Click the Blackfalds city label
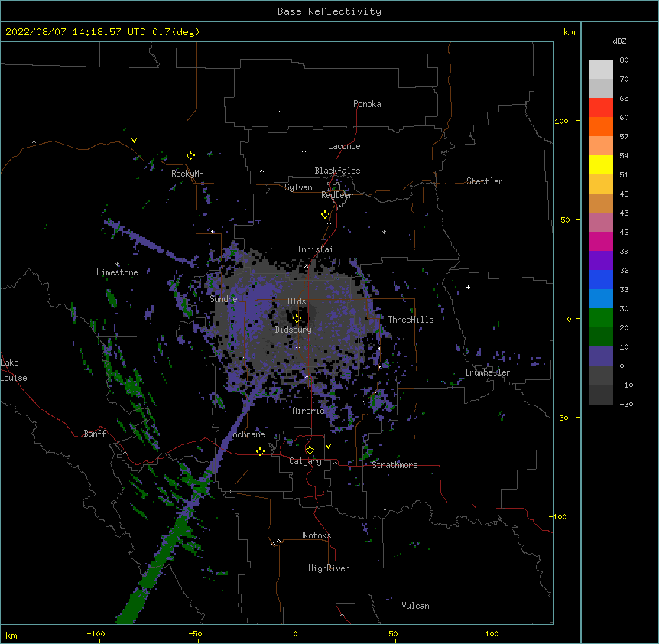The image size is (659, 644). (x=337, y=171)
